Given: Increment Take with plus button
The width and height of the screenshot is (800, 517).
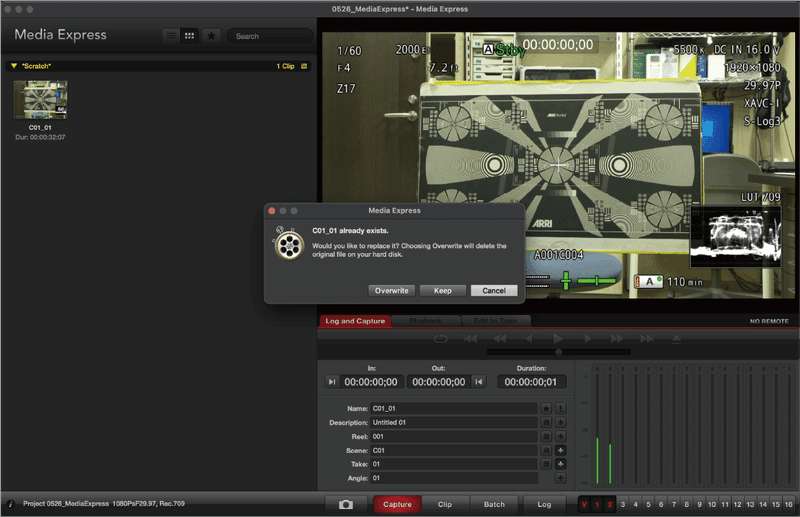Looking at the screenshot, I should [560, 464].
